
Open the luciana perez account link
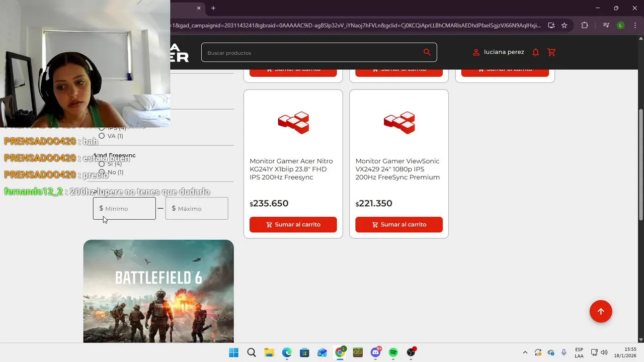click(504, 52)
